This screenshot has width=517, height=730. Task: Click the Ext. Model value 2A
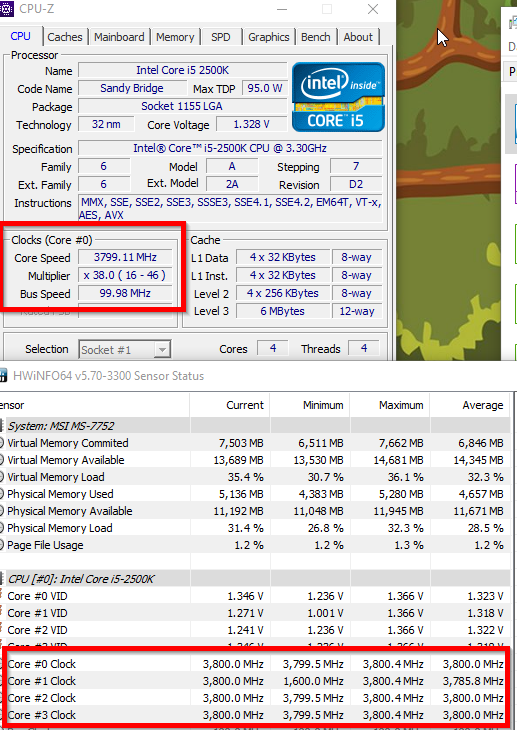(232, 184)
